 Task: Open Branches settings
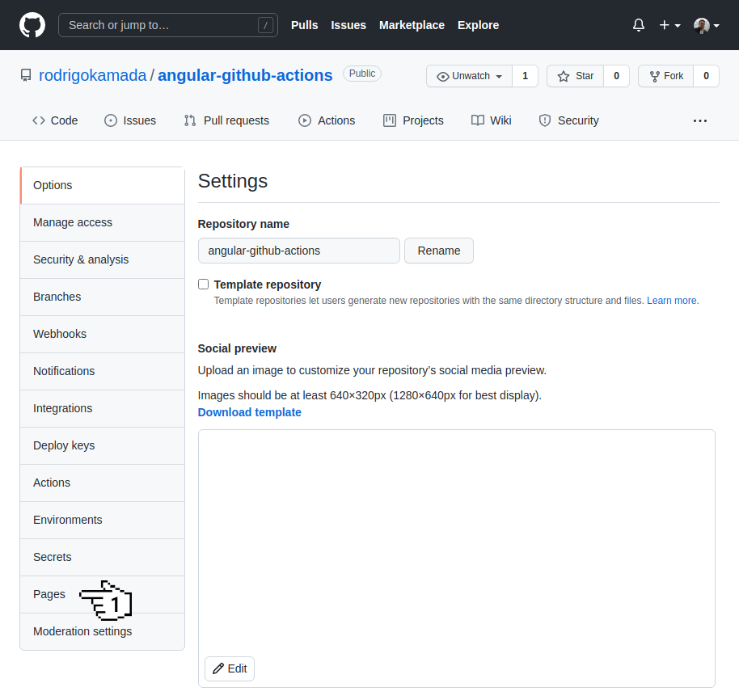102,297
